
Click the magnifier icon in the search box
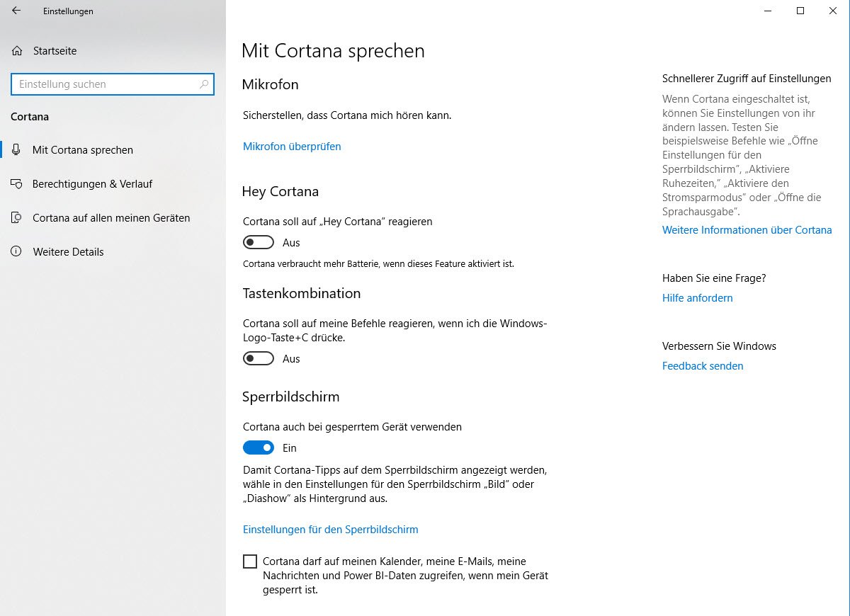(204, 84)
